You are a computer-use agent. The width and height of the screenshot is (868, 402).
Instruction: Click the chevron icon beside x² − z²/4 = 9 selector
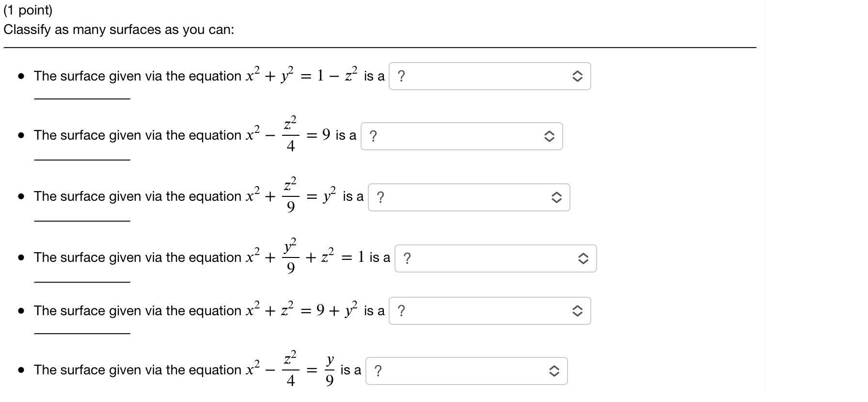click(x=550, y=136)
